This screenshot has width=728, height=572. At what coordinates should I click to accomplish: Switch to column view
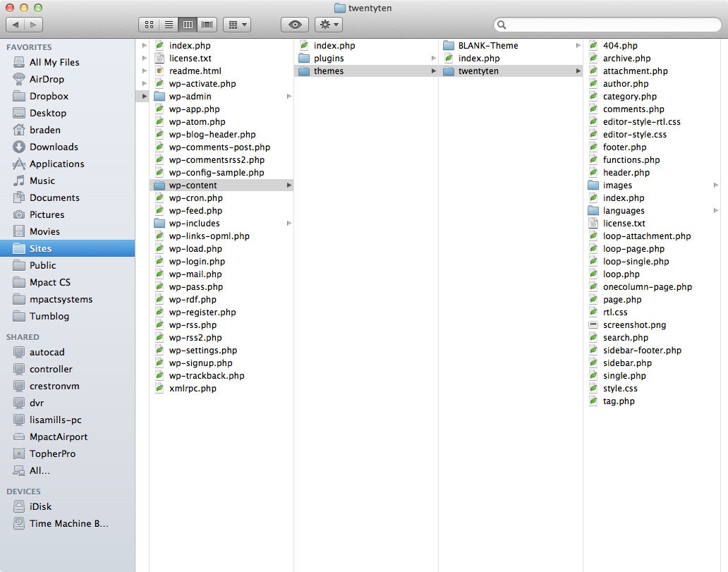coord(188,25)
